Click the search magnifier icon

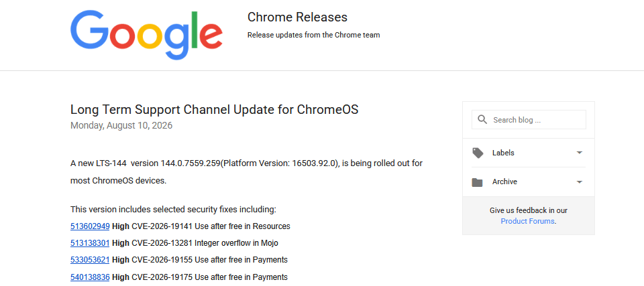tap(482, 120)
